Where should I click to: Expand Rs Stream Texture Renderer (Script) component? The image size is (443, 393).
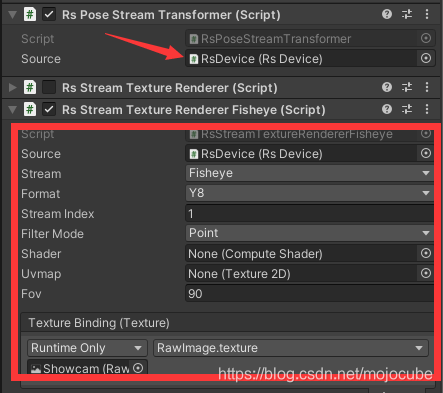13,88
